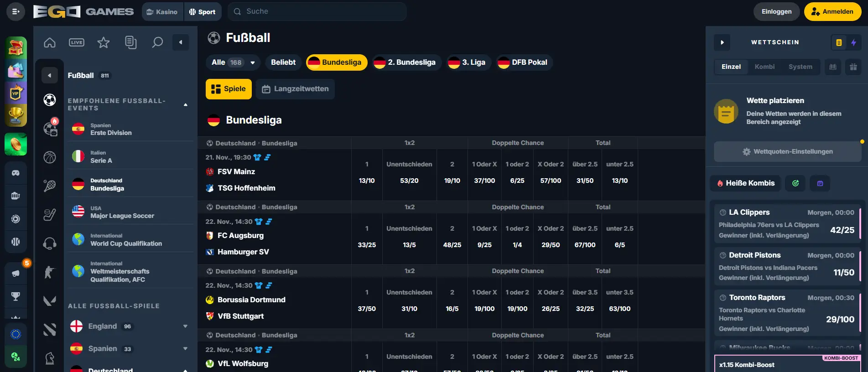Open the gamepad games icon

16,173
